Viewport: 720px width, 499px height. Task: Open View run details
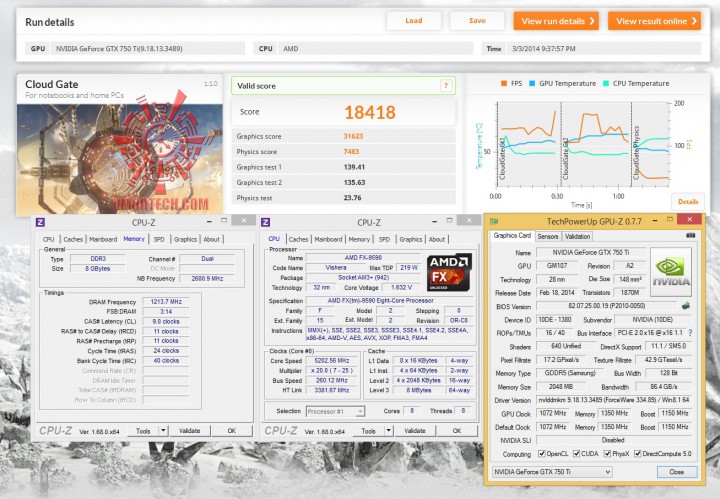point(556,21)
